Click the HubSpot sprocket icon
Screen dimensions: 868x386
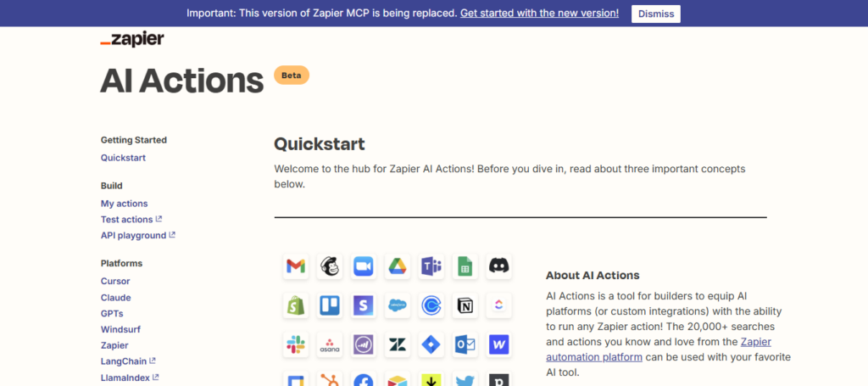[330, 379]
